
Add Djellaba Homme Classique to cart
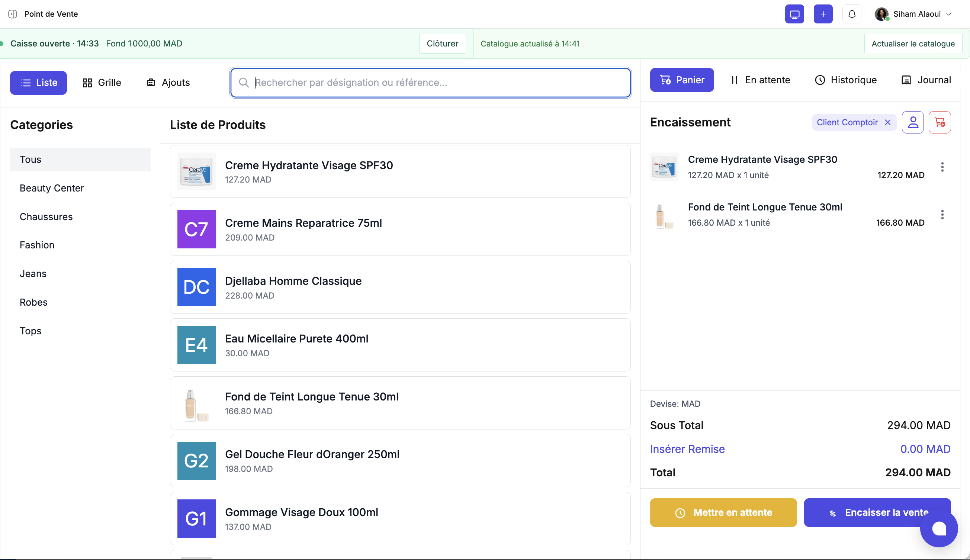tap(400, 287)
